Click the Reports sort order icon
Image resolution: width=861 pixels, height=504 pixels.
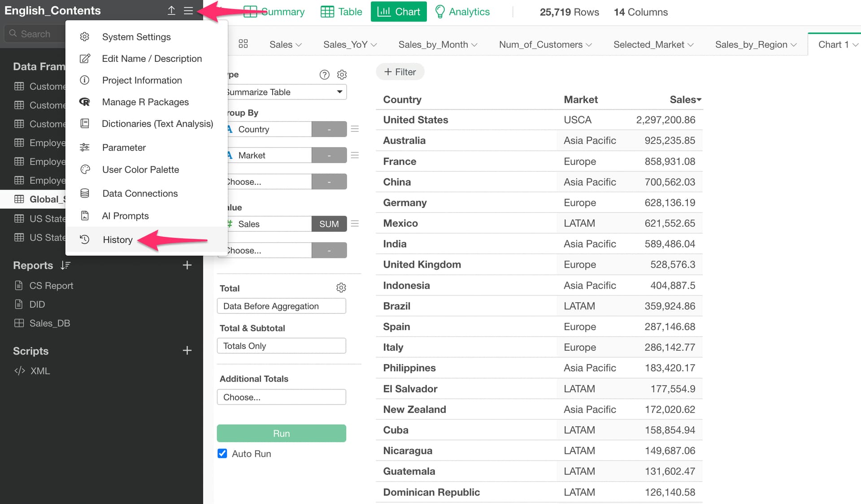pyautogui.click(x=65, y=265)
